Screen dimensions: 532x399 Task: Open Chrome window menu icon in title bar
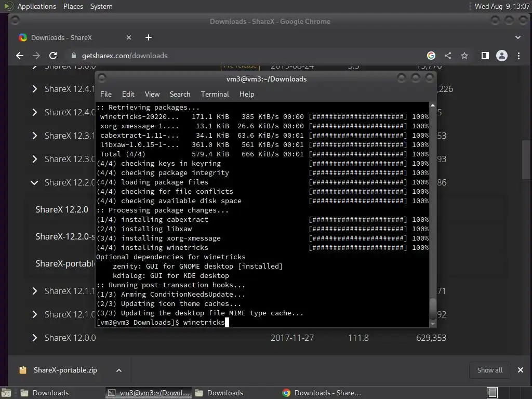click(x=15, y=20)
